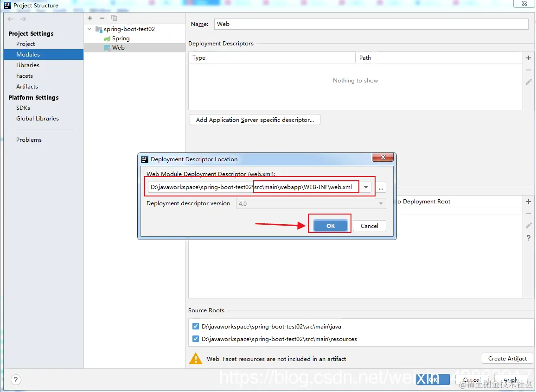Open the web.xml path dropdown arrow
This screenshot has width=536, height=392.
click(366, 187)
